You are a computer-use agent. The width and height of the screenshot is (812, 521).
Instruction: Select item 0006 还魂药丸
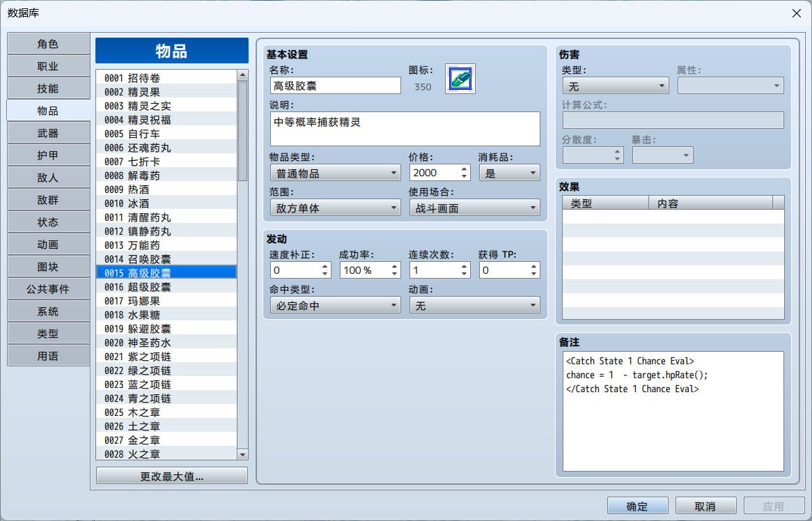(x=166, y=148)
